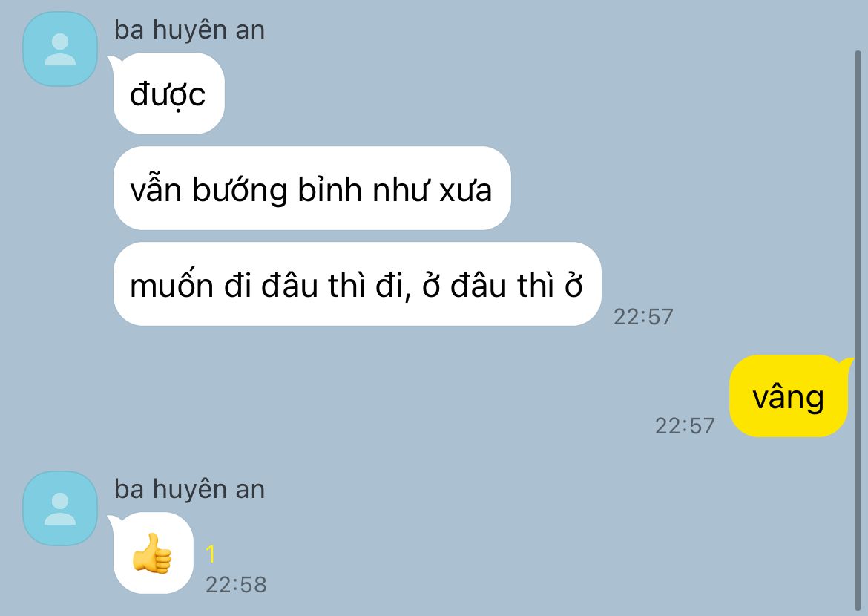Select the "được" message bubble
This screenshot has width=868, height=616.
click(169, 94)
